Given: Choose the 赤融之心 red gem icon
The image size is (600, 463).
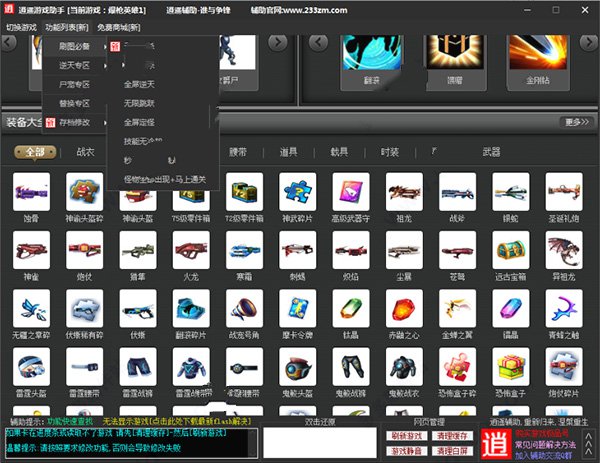Looking at the screenshot, I should (404, 308).
